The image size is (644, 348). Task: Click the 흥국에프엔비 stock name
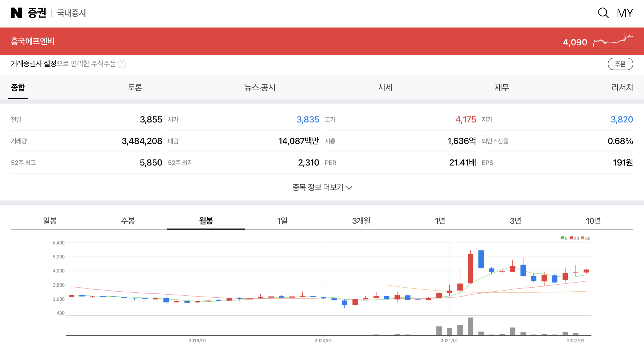pos(33,41)
